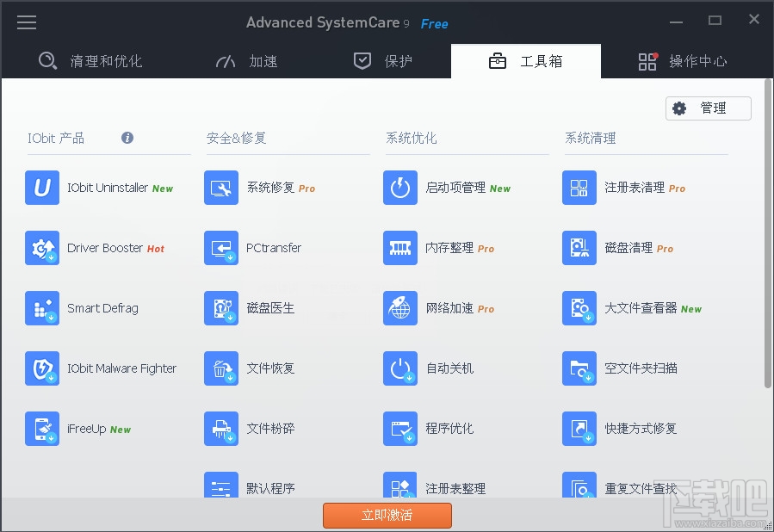Open the 管理 settings panel
Viewport: 774px width, 532px height.
(x=708, y=108)
